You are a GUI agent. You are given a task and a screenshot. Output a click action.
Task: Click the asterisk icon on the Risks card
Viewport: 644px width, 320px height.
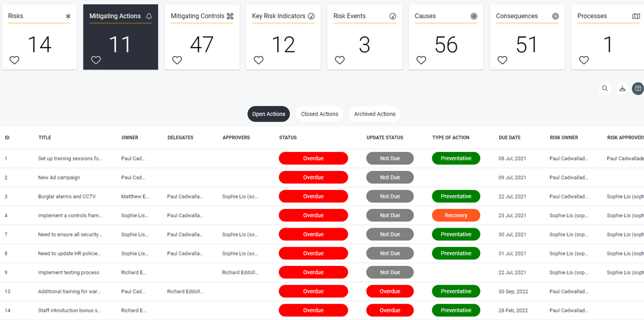coord(67,17)
